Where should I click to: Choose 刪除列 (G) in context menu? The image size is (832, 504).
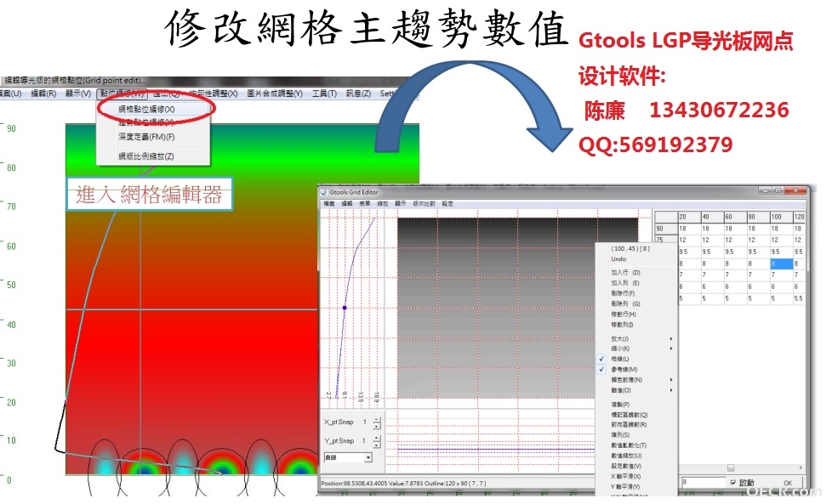click(x=625, y=303)
